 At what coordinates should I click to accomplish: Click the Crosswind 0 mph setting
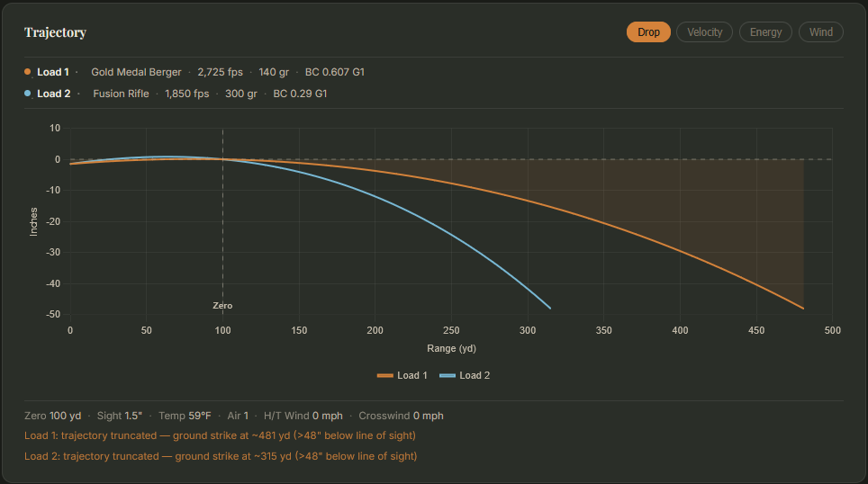tap(401, 416)
